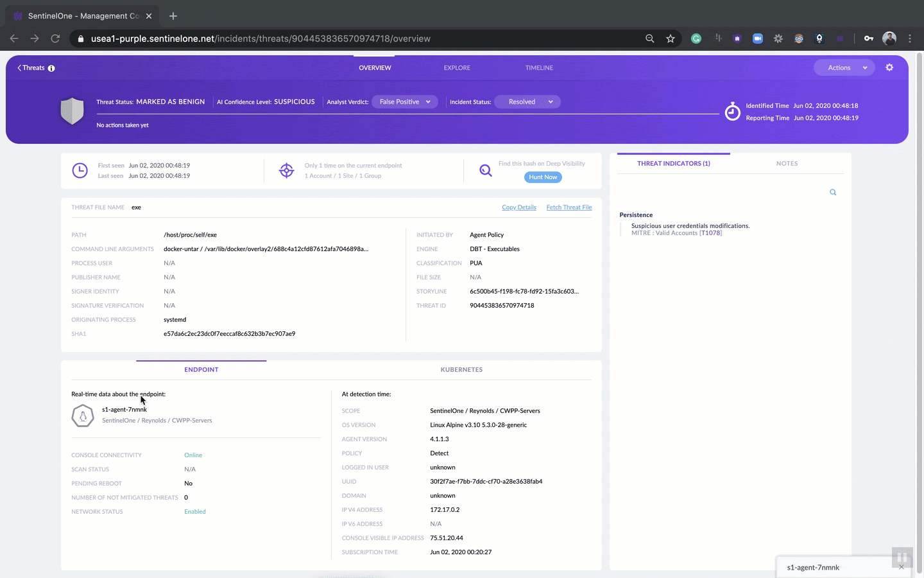Reload the page in browser toolbar

[x=55, y=39]
